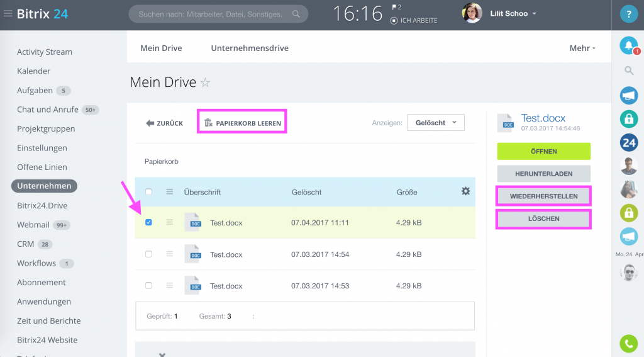Viewport: 644px width, 357px height.
Task: Click the doc icon of file deleted 07.03.2017 14:53
Action: (x=193, y=285)
